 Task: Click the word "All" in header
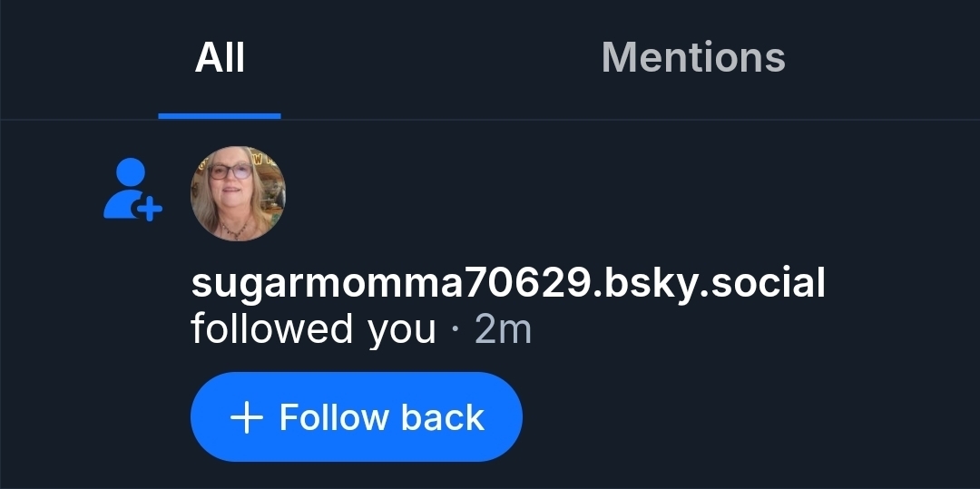coord(220,57)
